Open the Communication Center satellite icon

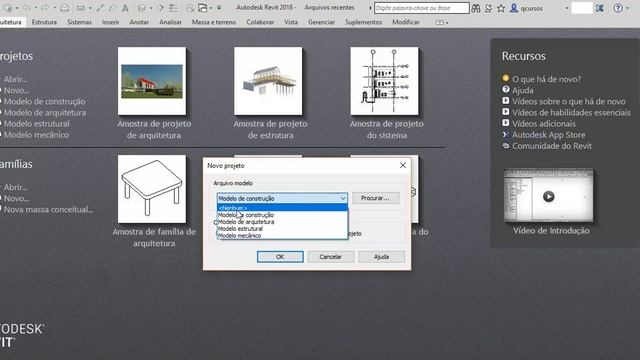(489, 8)
